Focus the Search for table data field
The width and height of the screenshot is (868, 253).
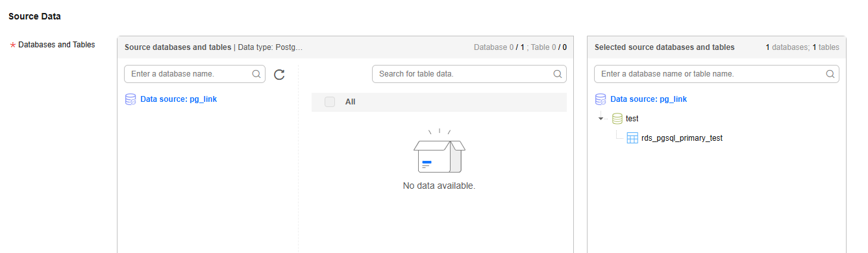[x=469, y=74]
